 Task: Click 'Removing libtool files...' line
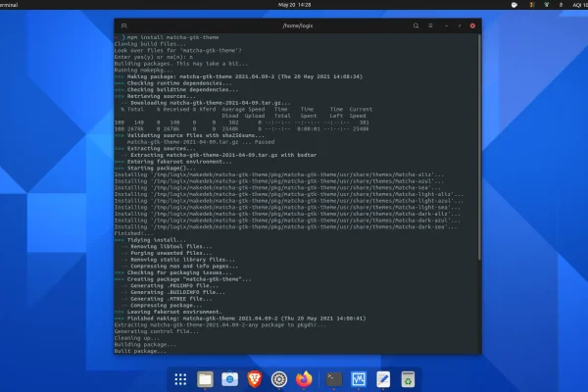coord(167,246)
